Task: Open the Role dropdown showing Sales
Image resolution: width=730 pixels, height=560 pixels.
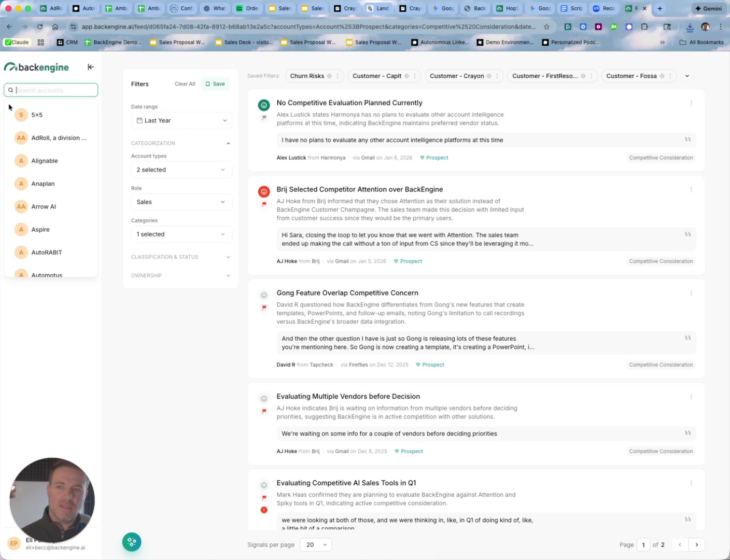Action: (x=181, y=202)
